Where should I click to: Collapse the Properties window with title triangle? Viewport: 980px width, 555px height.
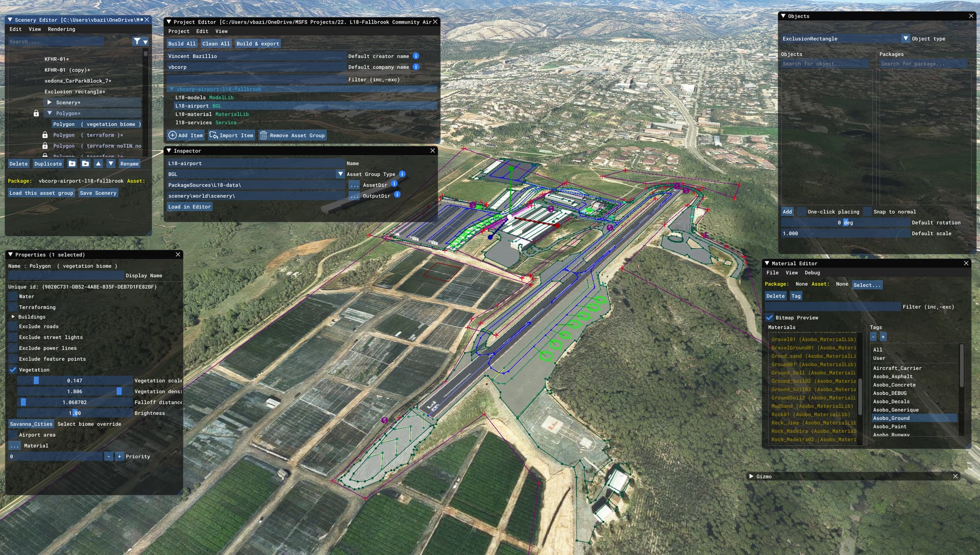click(10, 254)
